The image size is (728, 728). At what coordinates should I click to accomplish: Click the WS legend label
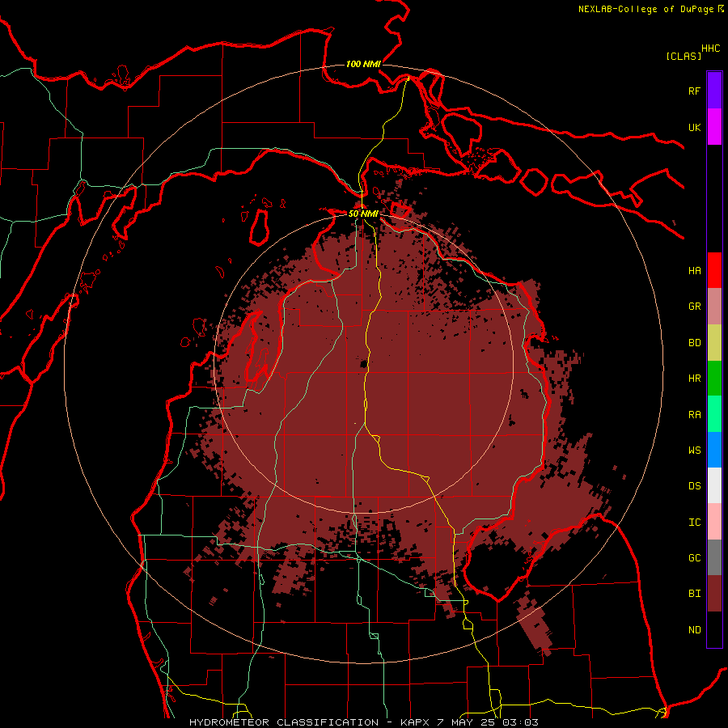click(694, 451)
